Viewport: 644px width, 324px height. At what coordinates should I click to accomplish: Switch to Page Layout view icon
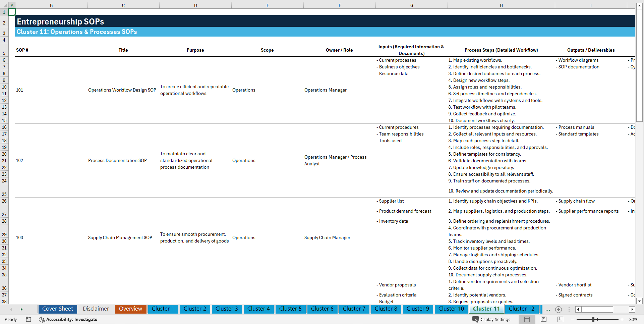(x=543, y=319)
